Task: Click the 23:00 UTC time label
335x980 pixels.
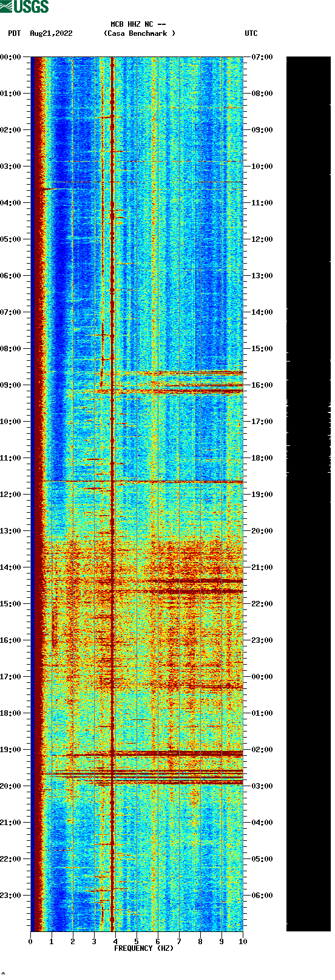Action: pos(262,640)
